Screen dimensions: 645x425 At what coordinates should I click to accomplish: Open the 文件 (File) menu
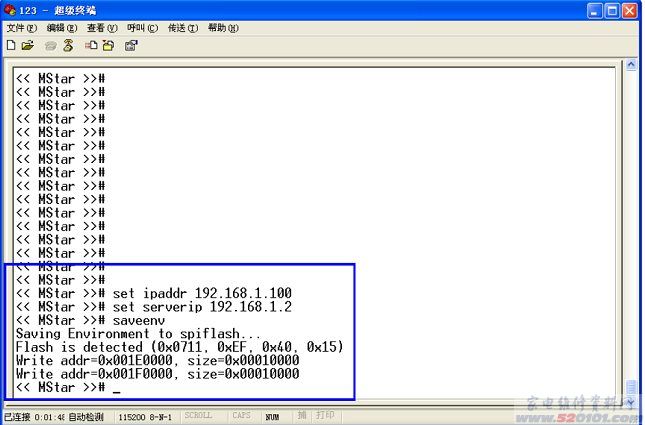click(x=22, y=28)
